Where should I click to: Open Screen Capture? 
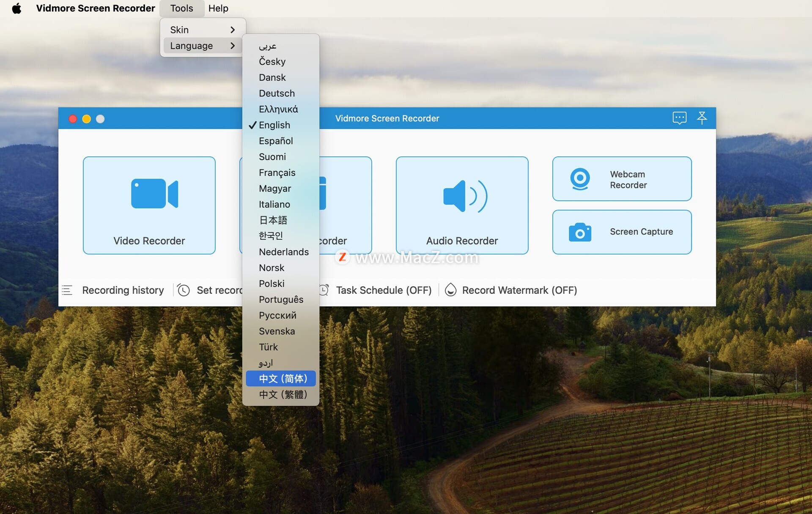[622, 232]
